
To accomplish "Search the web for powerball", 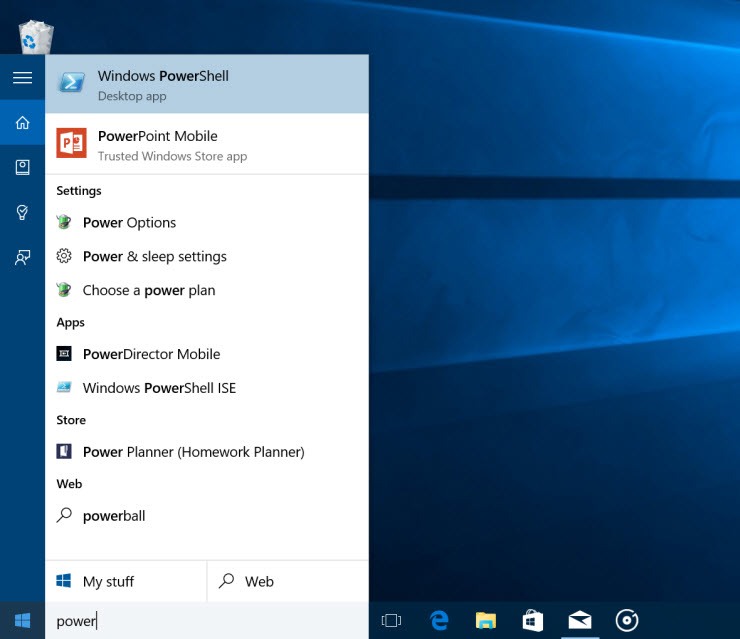I will click(114, 516).
